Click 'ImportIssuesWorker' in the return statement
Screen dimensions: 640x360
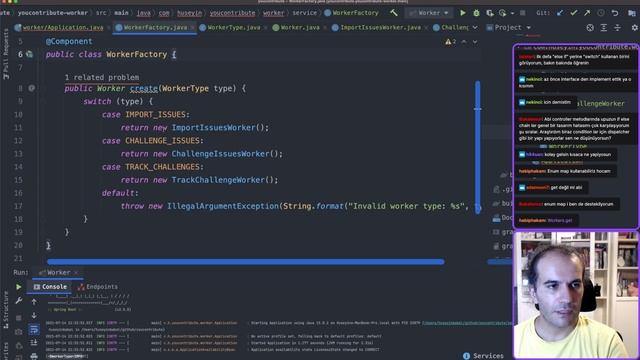(x=213, y=127)
